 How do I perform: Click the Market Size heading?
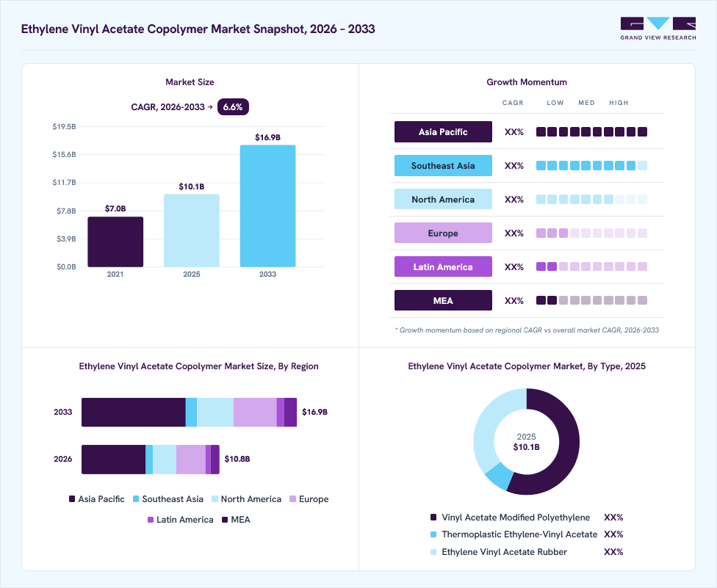[190, 82]
